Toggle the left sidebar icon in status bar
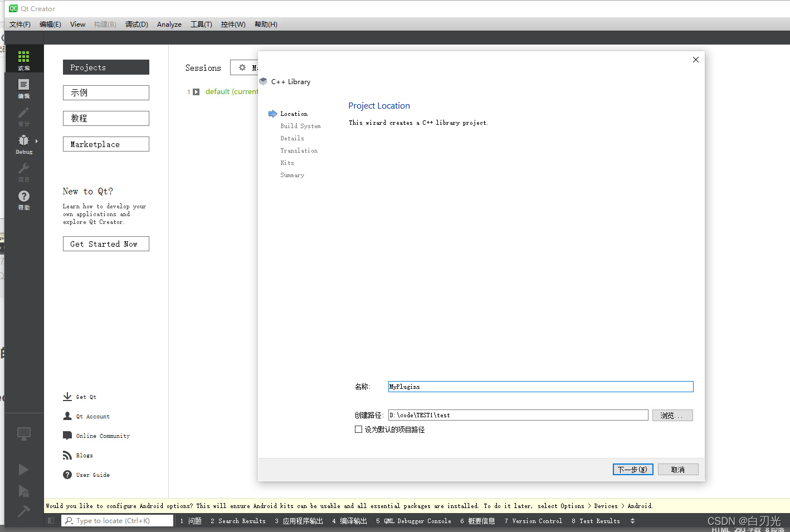This screenshot has height=532, width=790. tap(51, 520)
